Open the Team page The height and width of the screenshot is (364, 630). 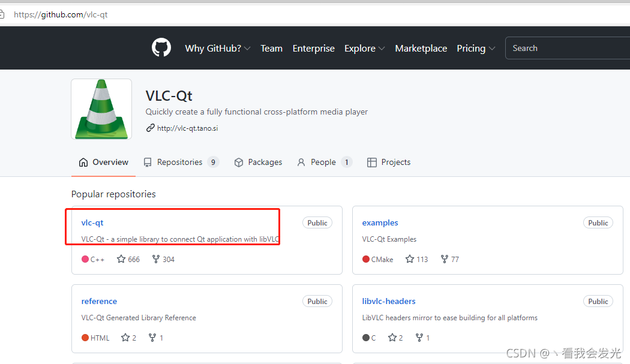click(272, 48)
